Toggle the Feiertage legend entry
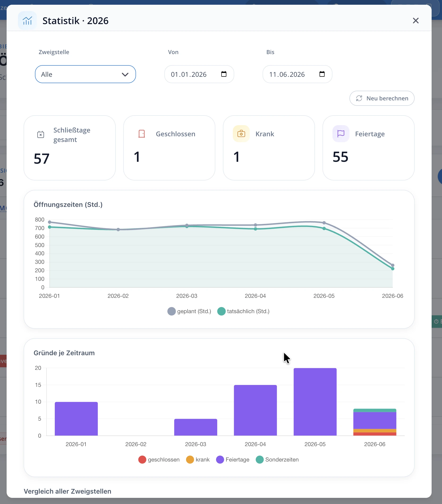 tap(233, 460)
